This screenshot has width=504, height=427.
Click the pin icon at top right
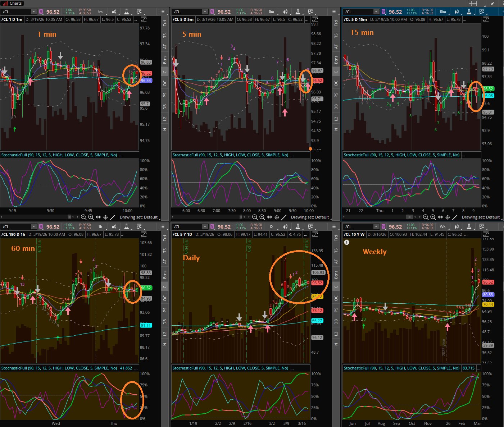point(492,3)
